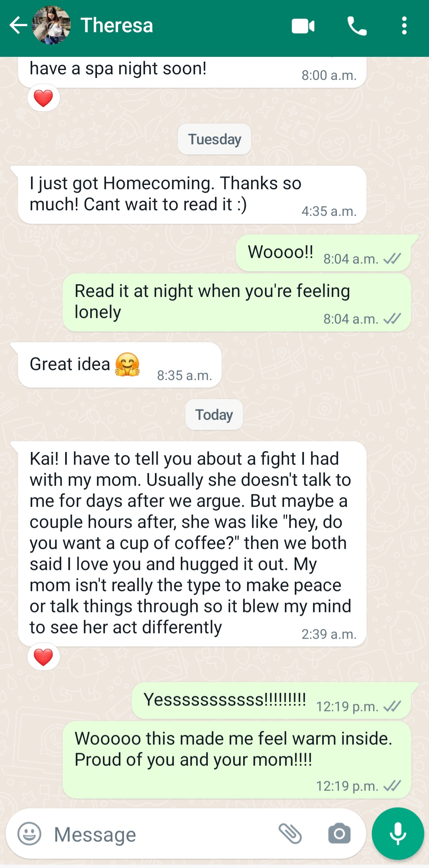Image resolution: width=429 pixels, height=868 pixels.
Task: Tap the Tuesday date label
Action: click(214, 139)
